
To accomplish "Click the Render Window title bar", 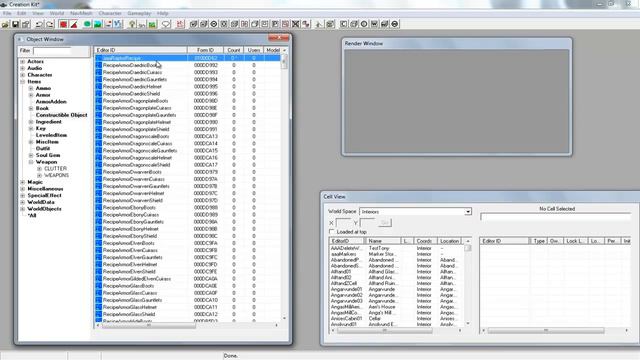I will pyautogui.click(x=457, y=43).
